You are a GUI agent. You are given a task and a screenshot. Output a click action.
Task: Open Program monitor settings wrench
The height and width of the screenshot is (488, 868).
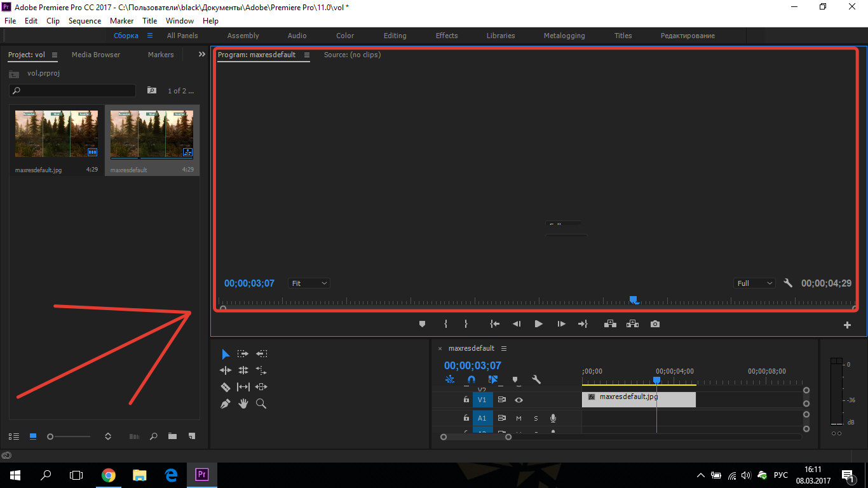click(x=788, y=283)
